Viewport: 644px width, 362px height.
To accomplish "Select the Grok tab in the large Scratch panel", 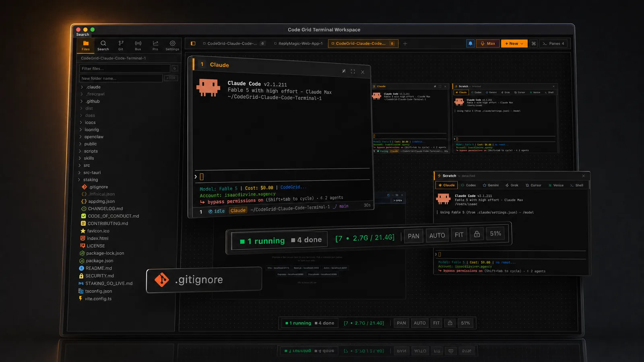I will point(512,185).
